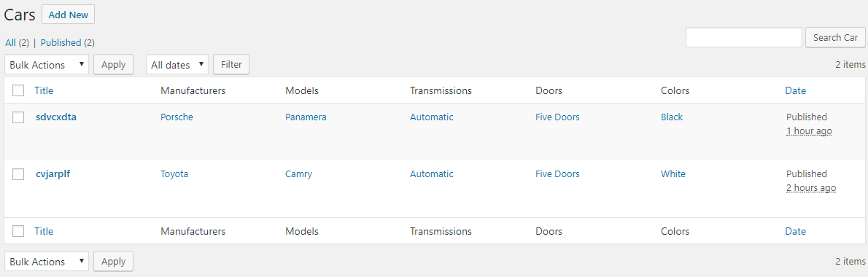Focus the car search input field
The width and height of the screenshot is (868, 277).
pos(744,38)
